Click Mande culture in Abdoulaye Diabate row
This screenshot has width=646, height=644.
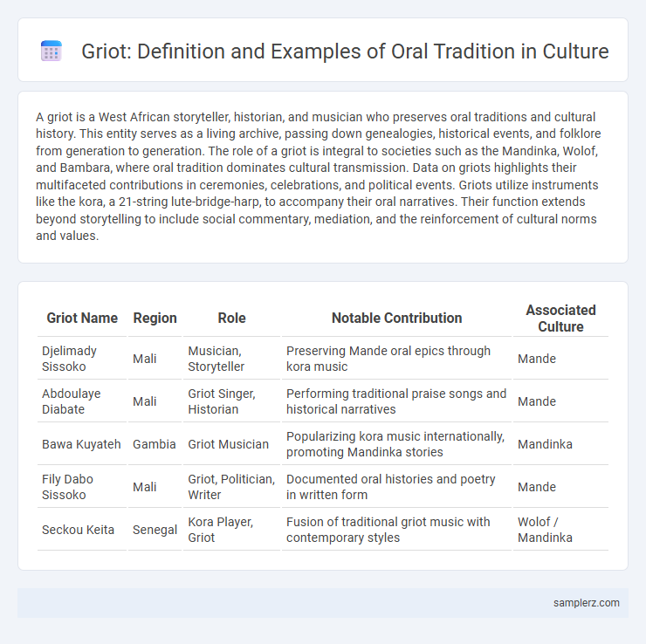tap(560, 401)
